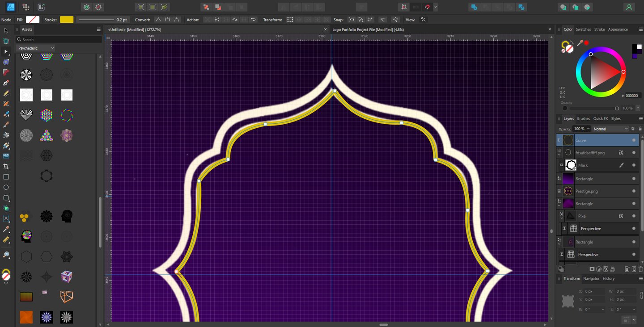Click the Add boolean operation icon
This screenshot has width=644, height=327.
[x=474, y=7]
